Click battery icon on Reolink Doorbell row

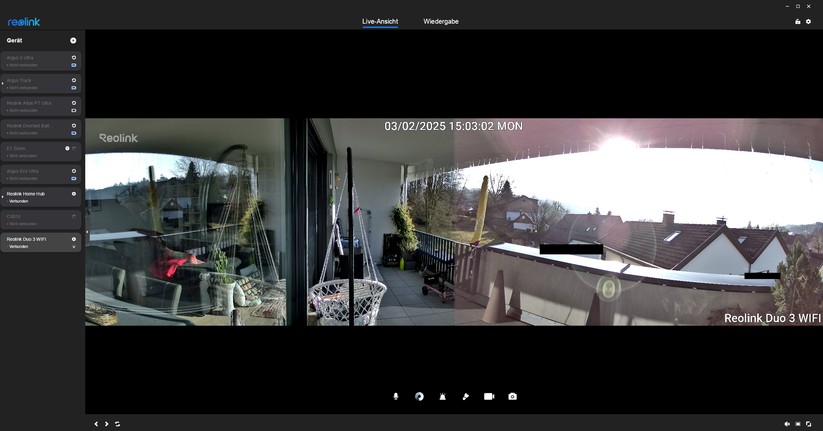73,133
